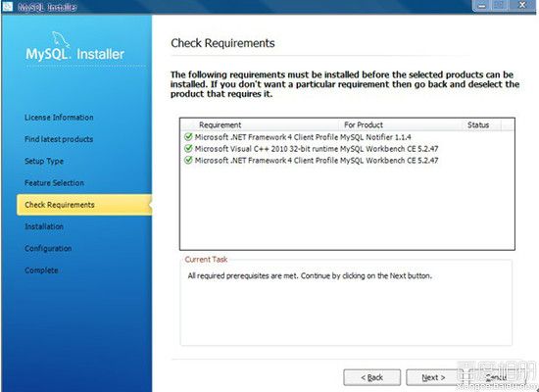Select the last .NET Framework 4 Client Profile row
Screen dimensions: 539x392
click(x=347, y=161)
